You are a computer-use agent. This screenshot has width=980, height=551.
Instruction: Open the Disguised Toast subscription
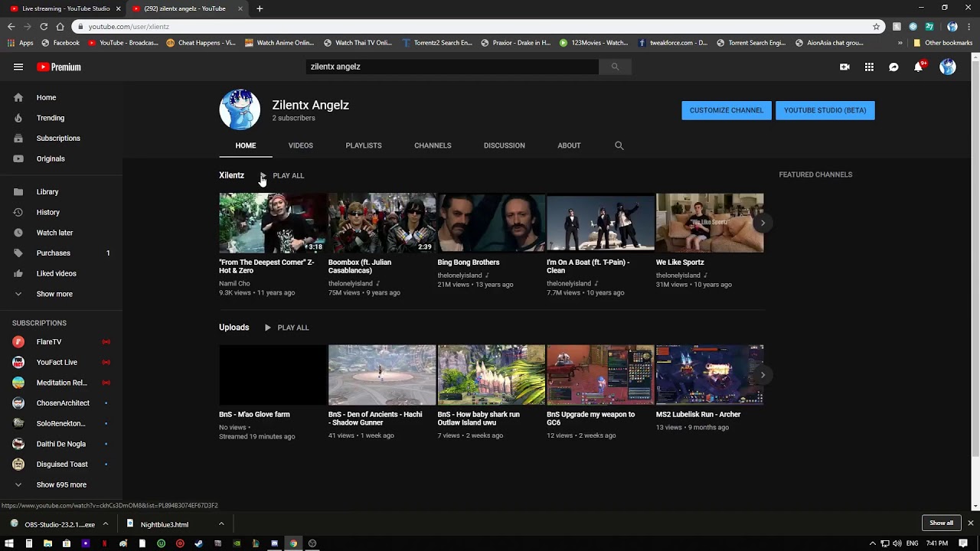61,465
